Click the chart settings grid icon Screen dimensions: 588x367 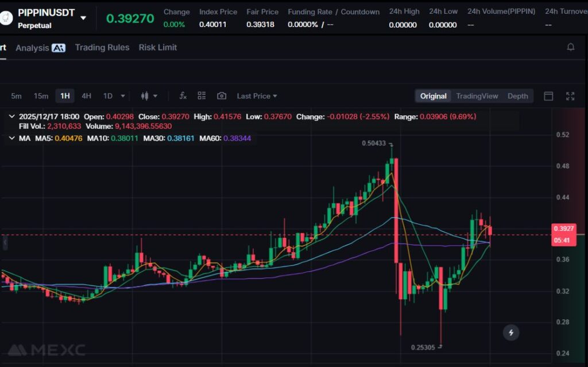pos(202,96)
